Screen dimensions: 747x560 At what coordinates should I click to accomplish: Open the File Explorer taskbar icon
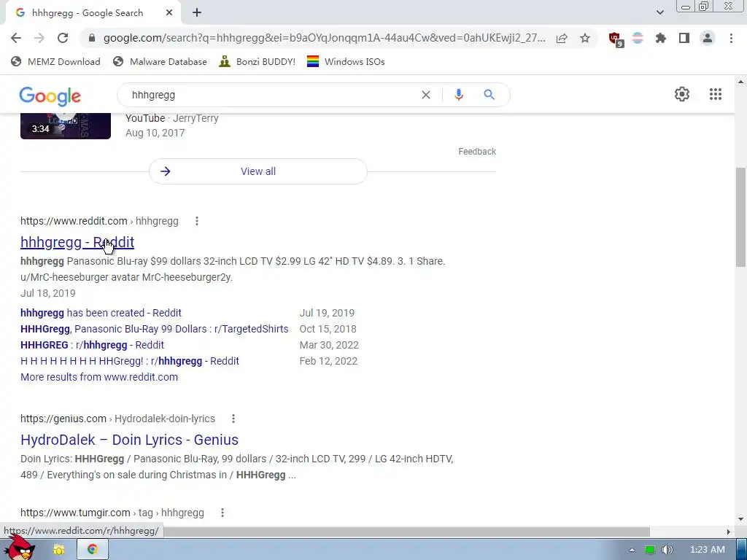pos(58,550)
